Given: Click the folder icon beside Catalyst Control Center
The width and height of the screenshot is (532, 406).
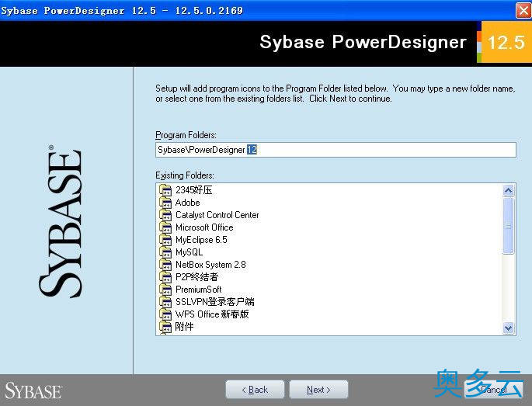Looking at the screenshot, I should [165, 215].
